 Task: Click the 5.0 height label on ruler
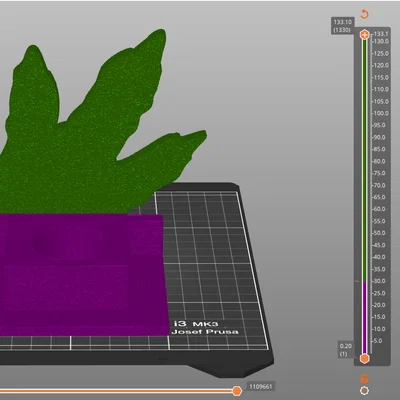click(378, 341)
